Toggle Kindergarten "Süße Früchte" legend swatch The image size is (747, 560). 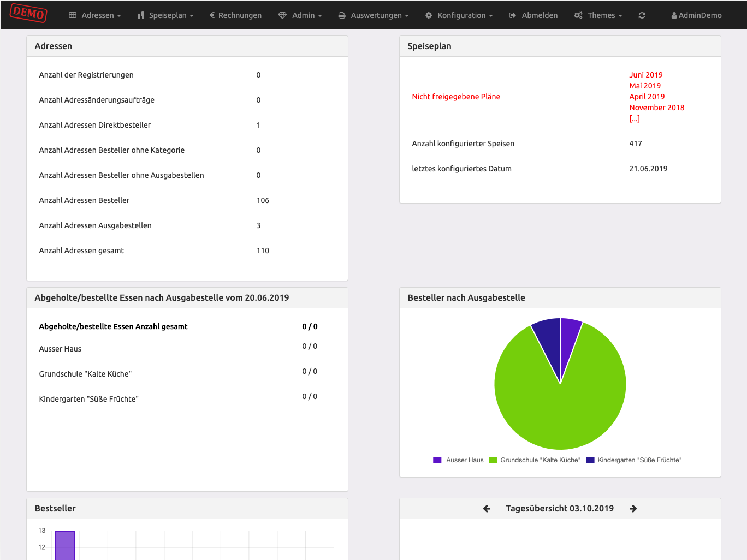[x=590, y=460]
